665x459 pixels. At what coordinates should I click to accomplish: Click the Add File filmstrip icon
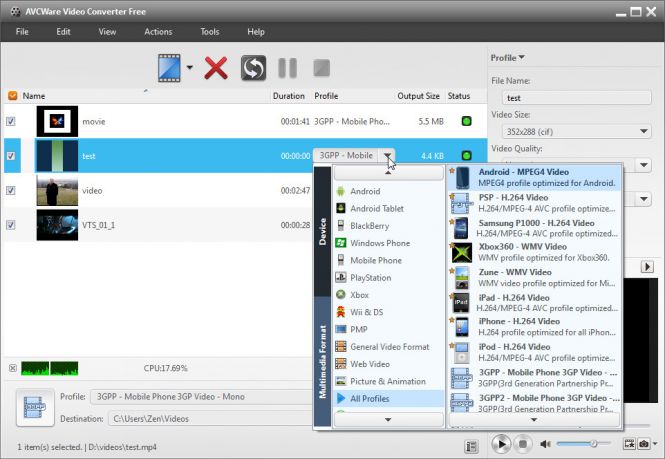tap(169, 68)
